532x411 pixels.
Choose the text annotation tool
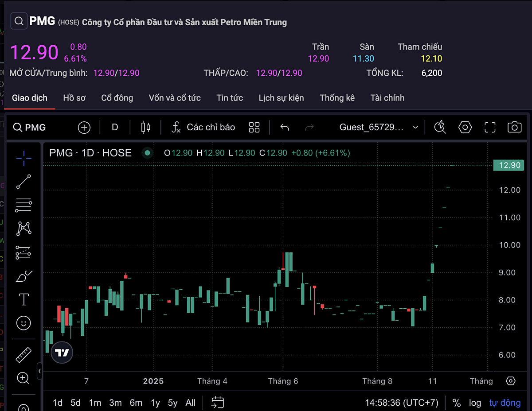pos(23,299)
